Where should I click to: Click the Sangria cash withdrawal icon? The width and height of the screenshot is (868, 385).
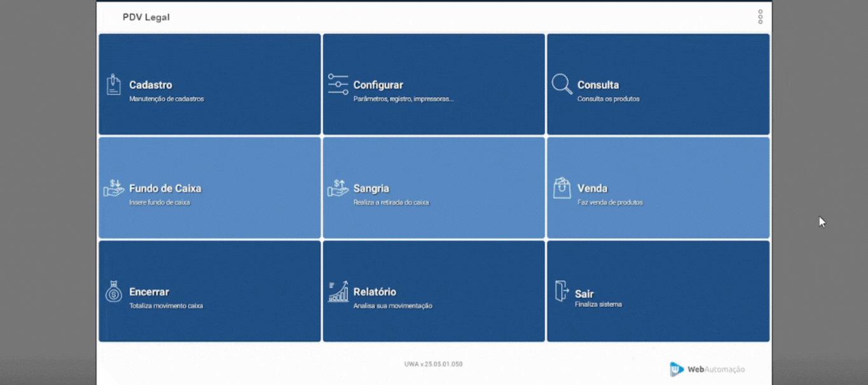(x=338, y=188)
